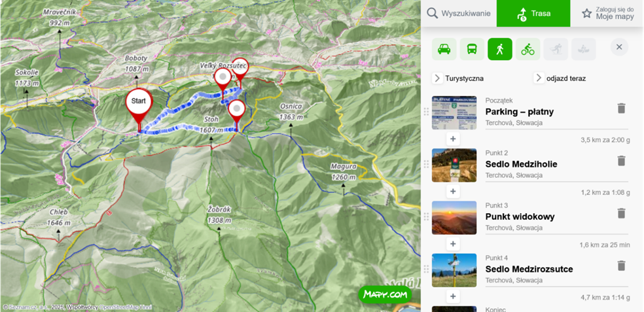Add waypoint below Punkt widokowy
The width and height of the screenshot is (644, 312).
(x=453, y=244)
